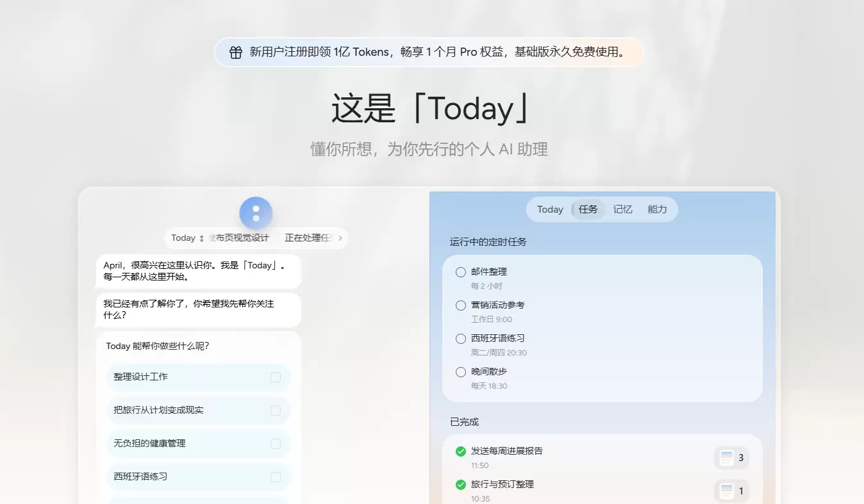
Task: Click the 运行中的定时任务 heading
Action: coord(488,242)
